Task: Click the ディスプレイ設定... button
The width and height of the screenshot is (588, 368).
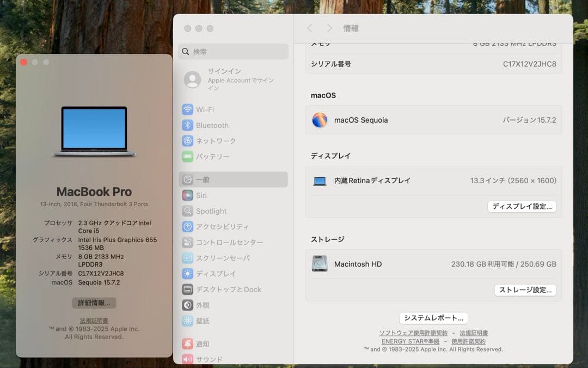Action: click(522, 207)
